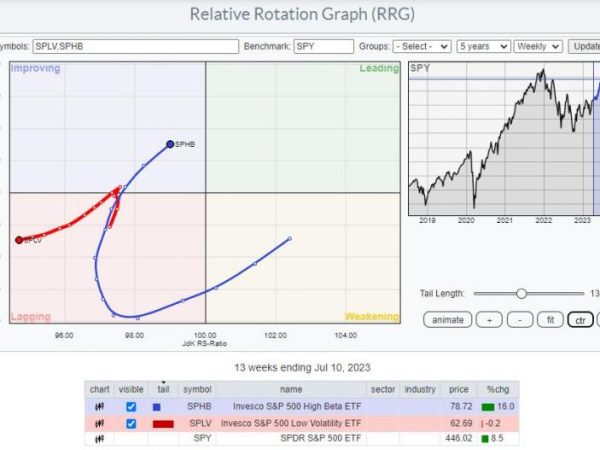Image resolution: width=600 pixels, height=450 pixels.
Task: Click the Weakening quadrant label
Action: [x=372, y=316]
